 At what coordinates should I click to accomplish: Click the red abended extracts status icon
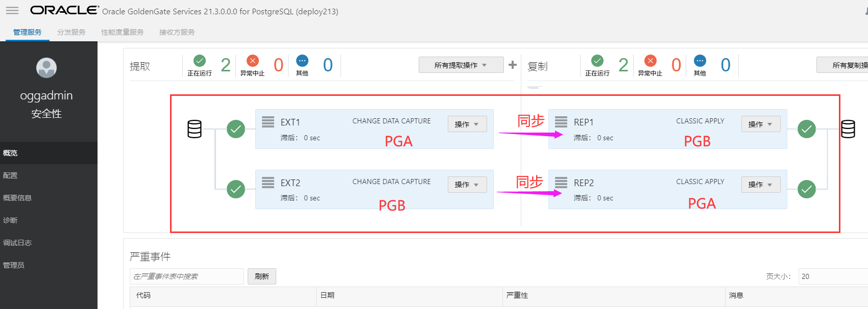click(x=253, y=61)
